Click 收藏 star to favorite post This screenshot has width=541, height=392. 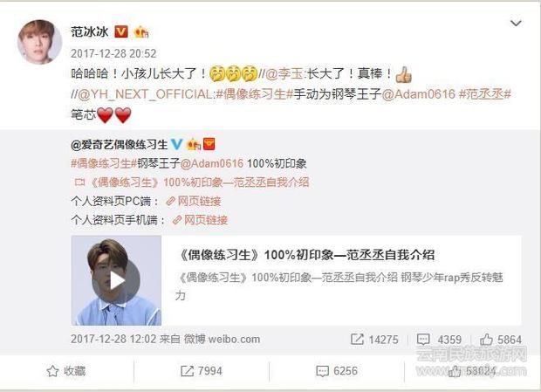[66, 371]
